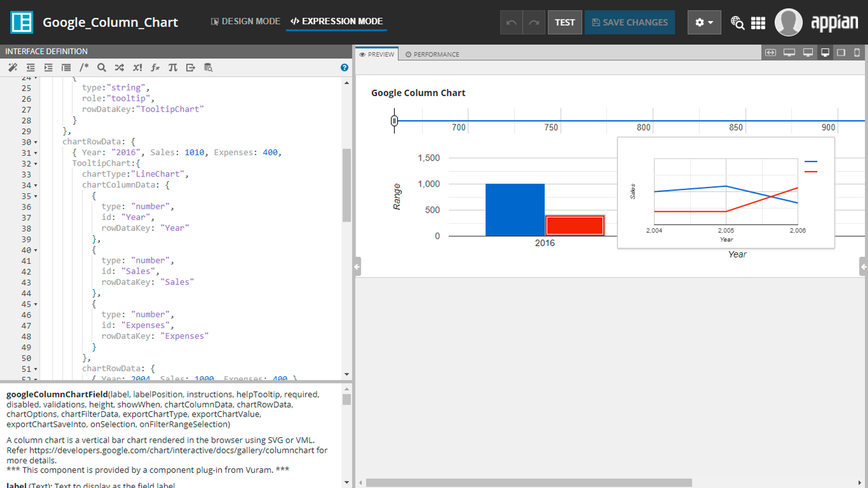Click Google_Column_Chart title text
Screen dimensions: 868x488
110,22
